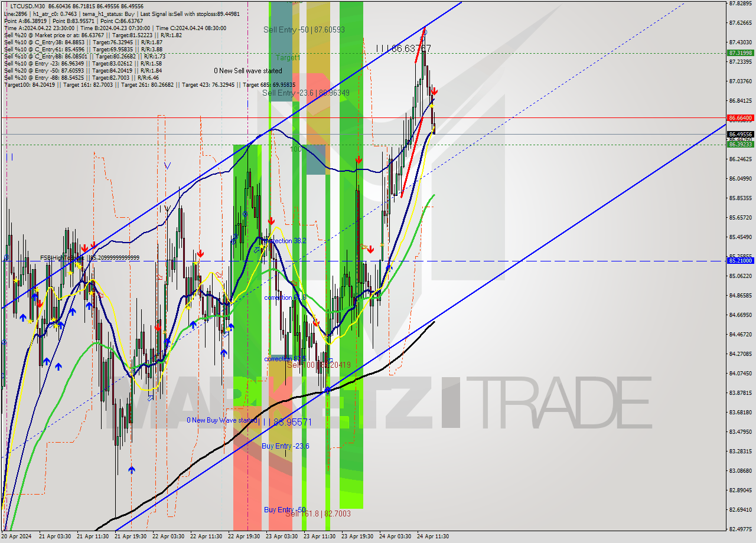Select the green 86.39233 price tag
Image resolution: width=756 pixels, height=543 pixels.
(740, 144)
